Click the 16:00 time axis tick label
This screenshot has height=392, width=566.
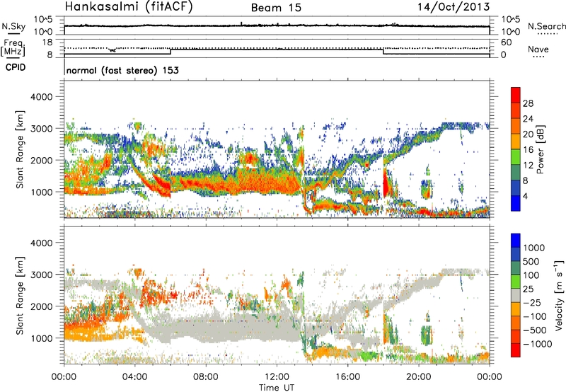(x=347, y=377)
